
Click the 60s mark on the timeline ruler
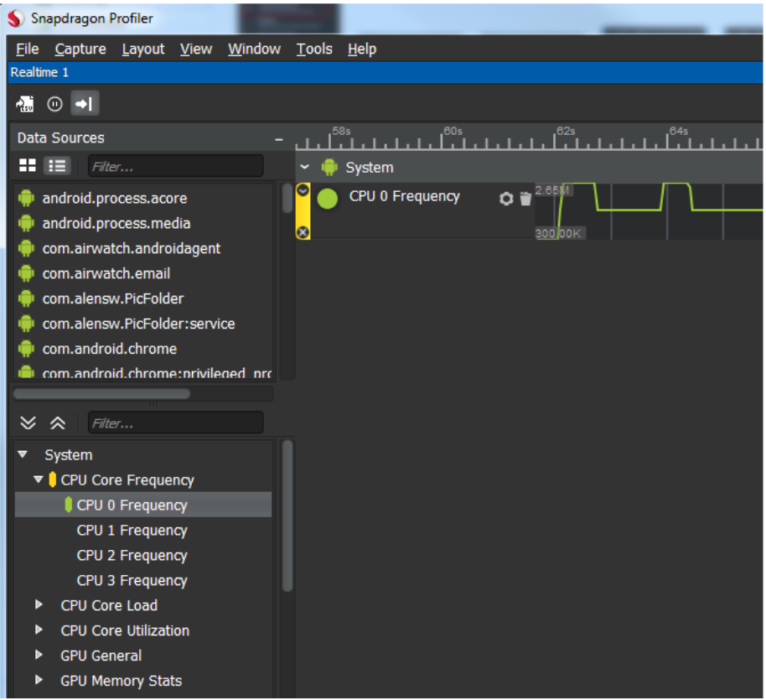[x=453, y=132]
